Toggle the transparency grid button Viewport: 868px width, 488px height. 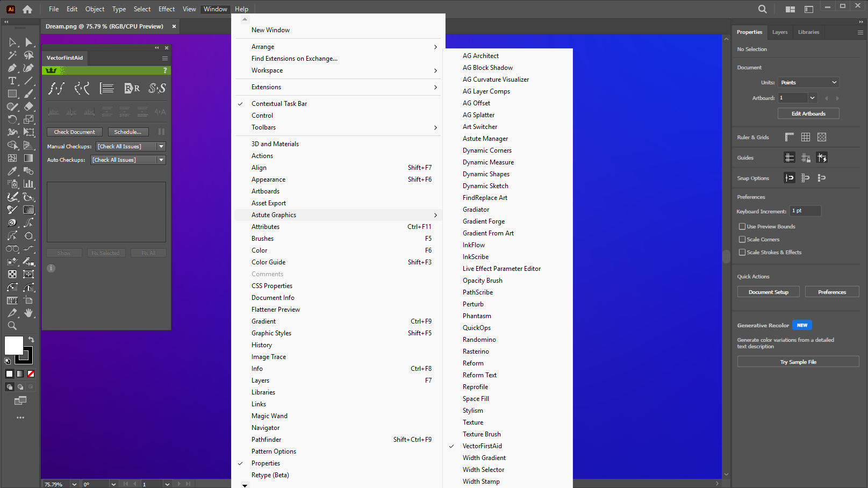pos(822,137)
